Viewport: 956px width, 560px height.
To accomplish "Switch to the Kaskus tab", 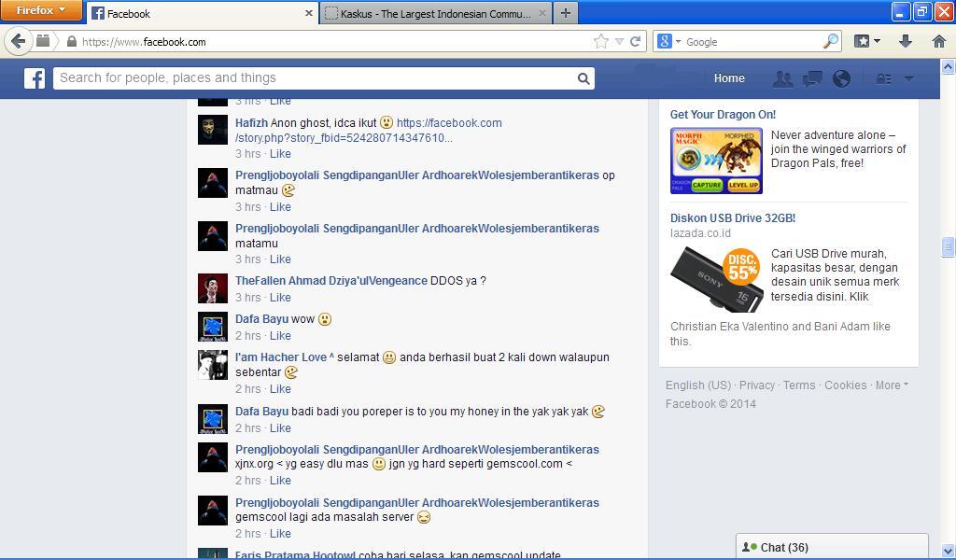I will [437, 13].
